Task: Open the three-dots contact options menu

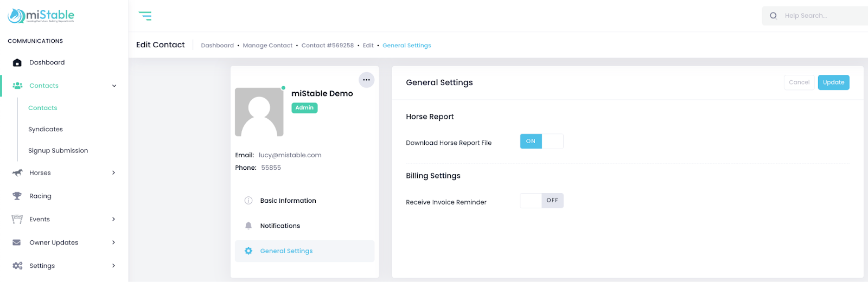Action: (x=367, y=80)
